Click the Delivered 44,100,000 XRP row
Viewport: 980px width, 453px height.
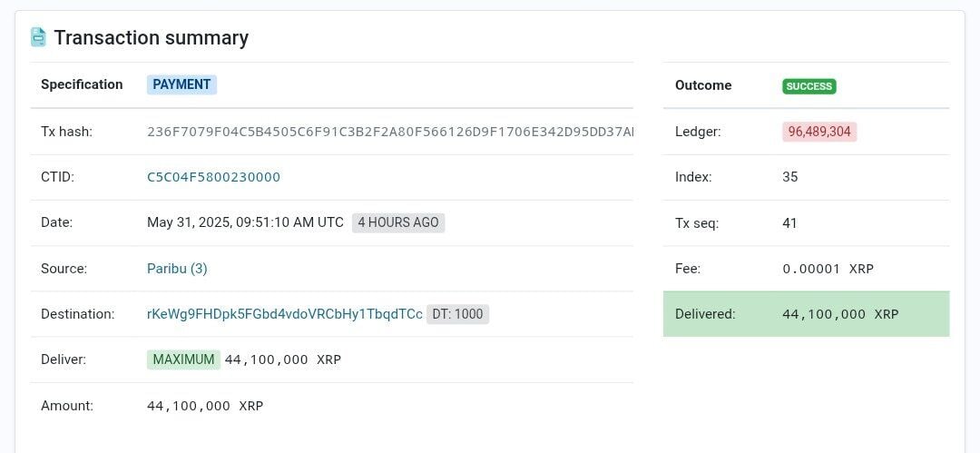pyautogui.click(x=806, y=314)
